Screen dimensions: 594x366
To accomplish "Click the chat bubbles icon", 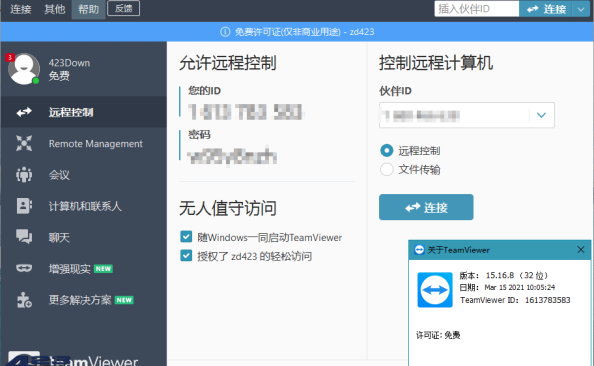I will coord(24,237).
